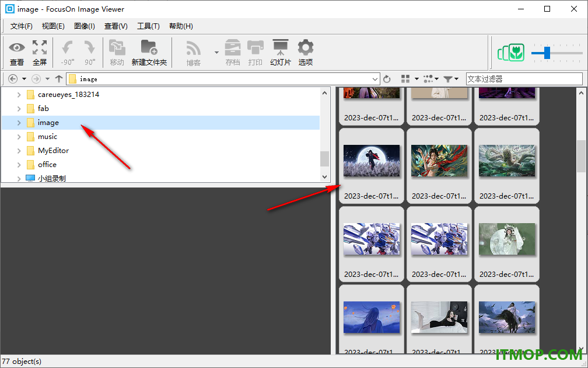Click the green thumbnail size icon

[x=511, y=53]
